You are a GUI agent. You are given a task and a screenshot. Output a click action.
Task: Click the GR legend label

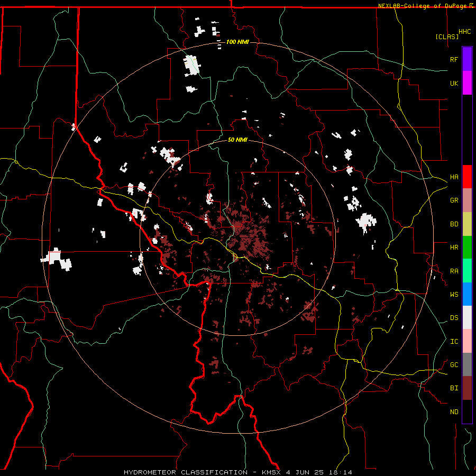point(454,200)
